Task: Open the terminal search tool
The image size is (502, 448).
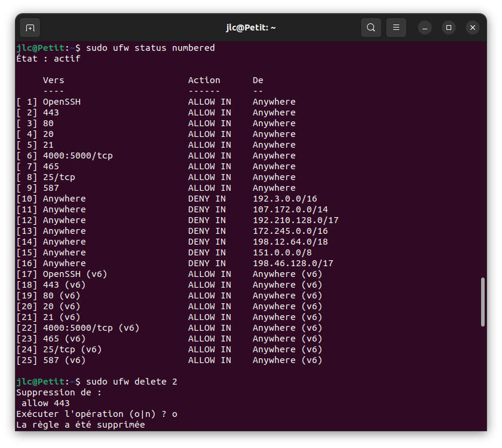Action: click(371, 28)
